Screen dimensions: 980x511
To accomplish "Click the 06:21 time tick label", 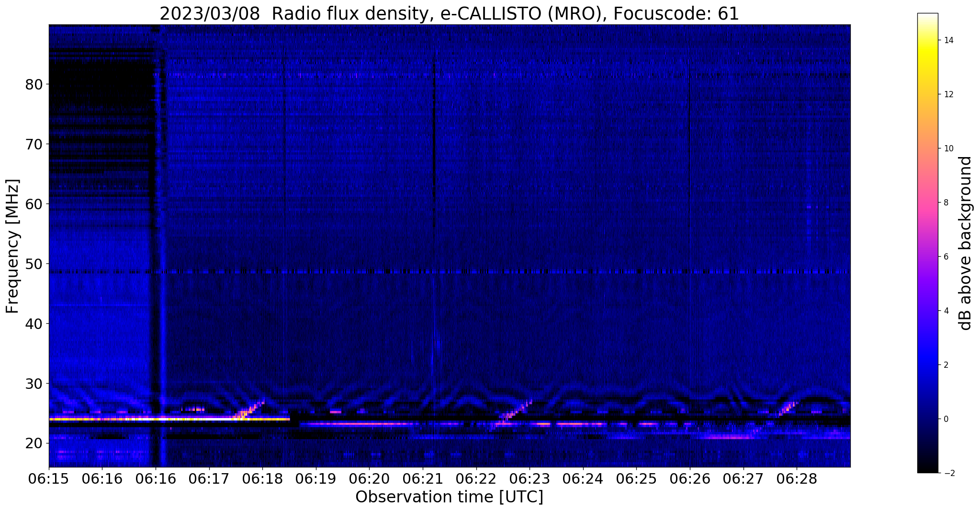I will point(423,479).
